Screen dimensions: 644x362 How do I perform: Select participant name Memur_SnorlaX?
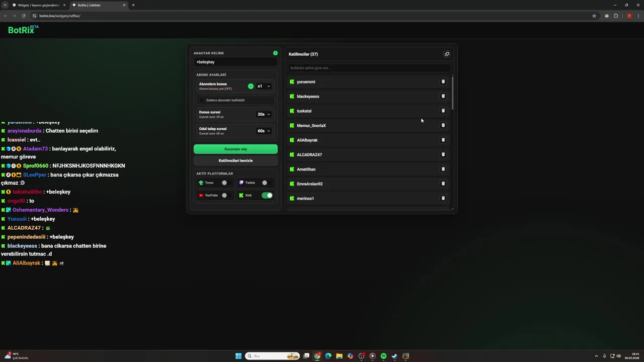click(311, 125)
